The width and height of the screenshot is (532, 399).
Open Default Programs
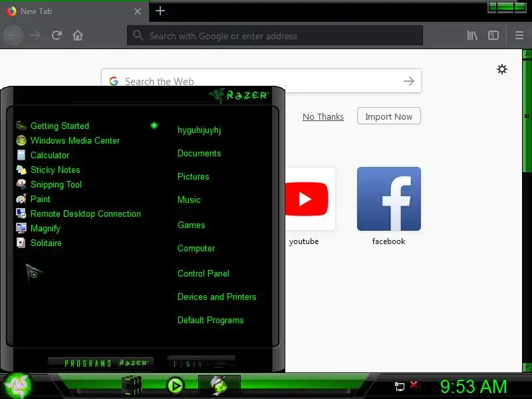point(210,321)
